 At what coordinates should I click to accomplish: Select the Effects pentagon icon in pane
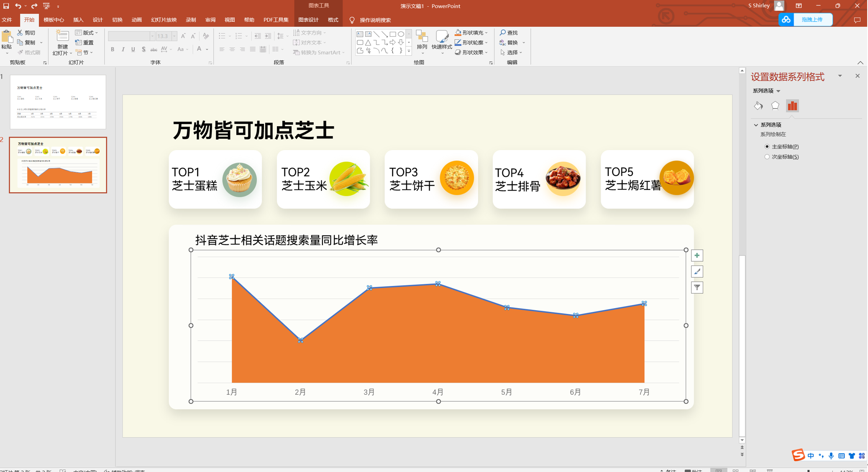pyautogui.click(x=775, y=106)
